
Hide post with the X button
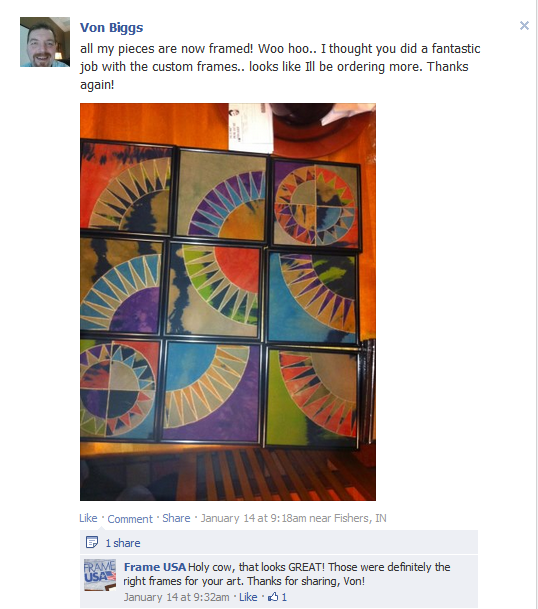pyautogui.click(x=524, y=26)
